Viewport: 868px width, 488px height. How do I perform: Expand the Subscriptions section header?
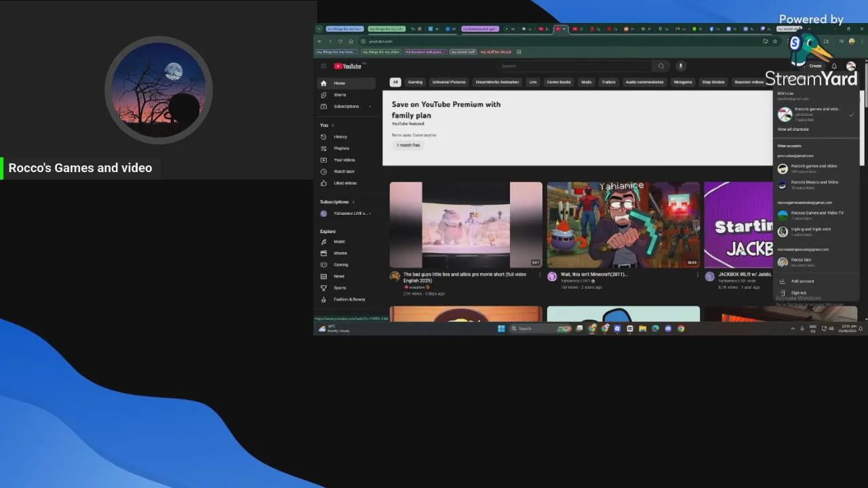[337, 202]
